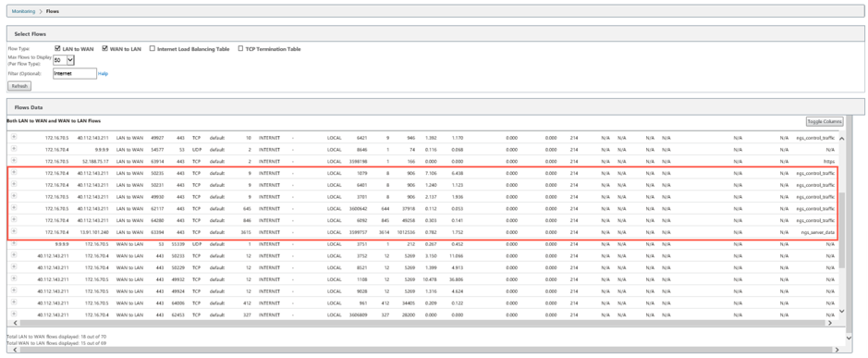Select the 3606809 value cell
The image size is (868, 358).
tap(357, 315)
